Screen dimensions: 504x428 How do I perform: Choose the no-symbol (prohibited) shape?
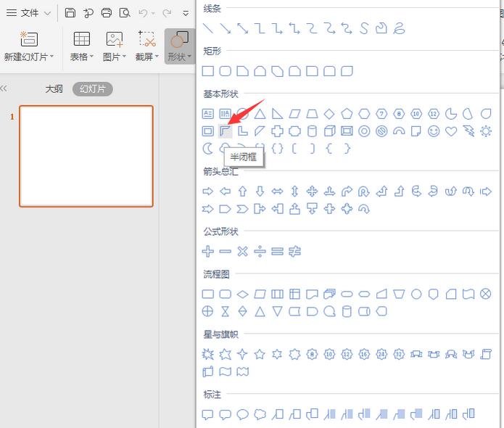pyautogui.click(x=381, y=131)
